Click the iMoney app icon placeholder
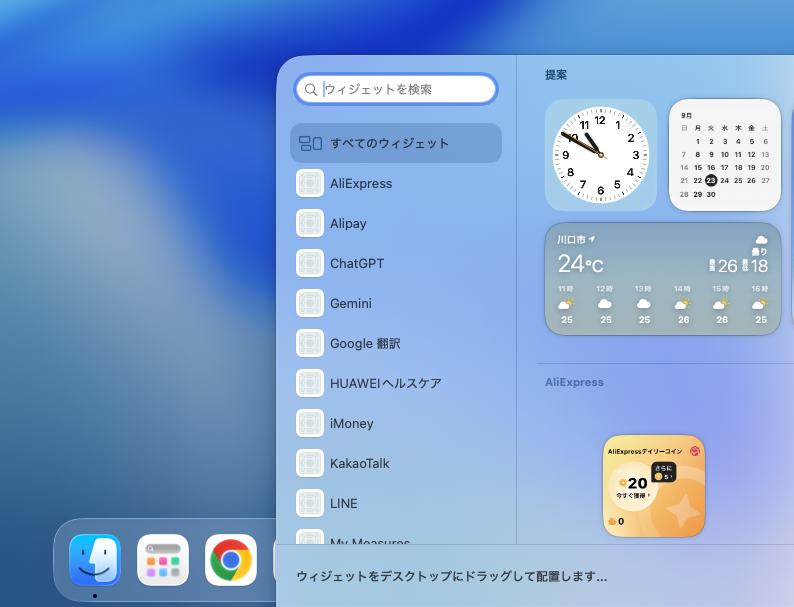The width and height of the screenshot is (794, 607). pyautogui.click(x=310, y=423)
